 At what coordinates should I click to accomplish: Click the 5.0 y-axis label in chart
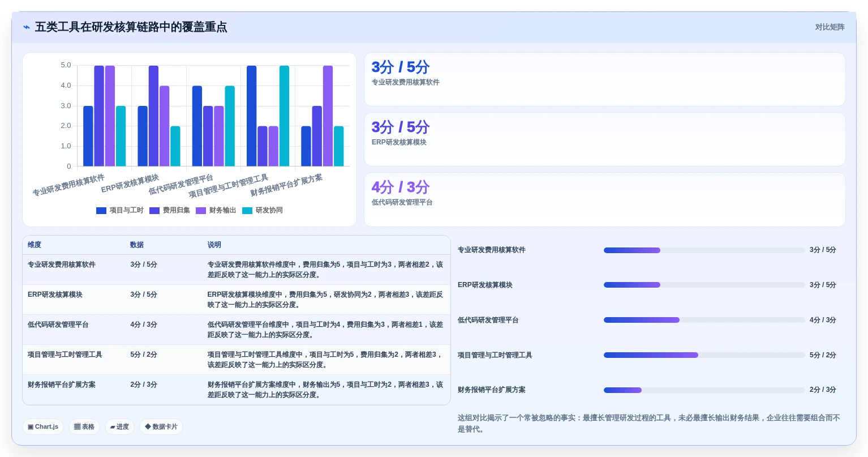[x=66, y=66]
